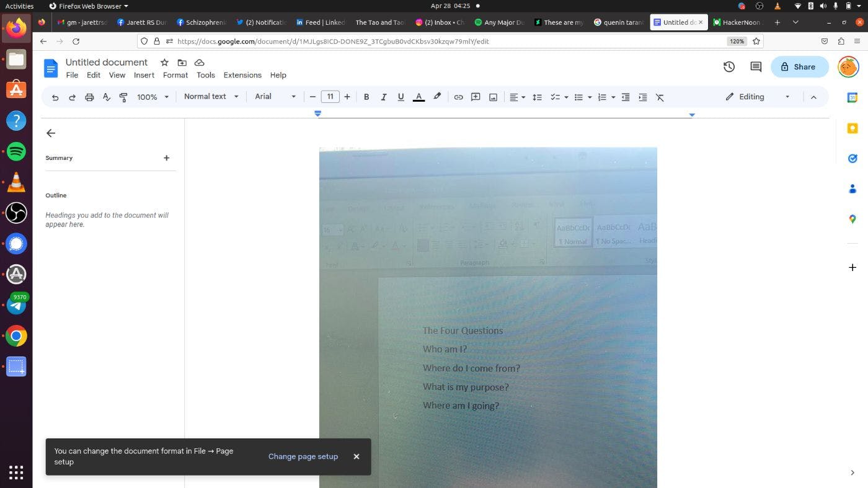The height and width of the screenshot is (488, 868).
Task: Open the Insert menu
Action: click(144, 75)
